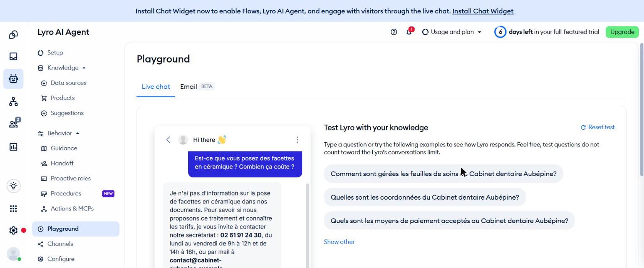Open the Analytics chart icon

point(13,147)
